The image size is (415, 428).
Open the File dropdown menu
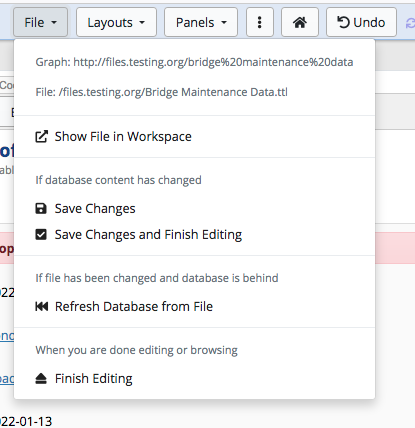coord(40,23)
